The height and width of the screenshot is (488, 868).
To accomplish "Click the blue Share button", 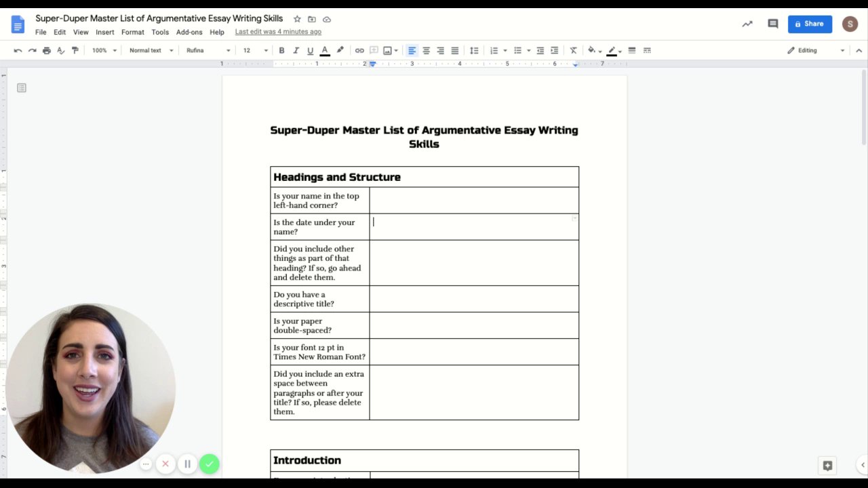I will 810,24.
